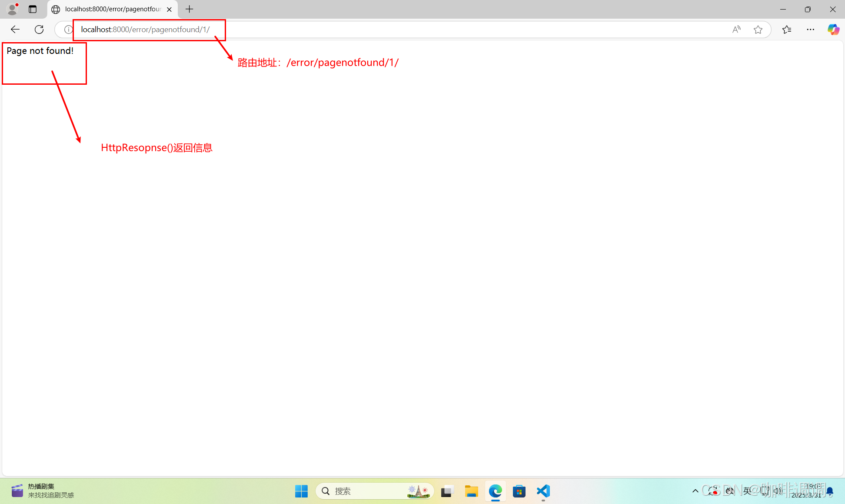Viewport: 845px width, 504px height.
Task: Launch the Copilot sidebar icon
Action: pyautogui.click(x=833, y=30)
